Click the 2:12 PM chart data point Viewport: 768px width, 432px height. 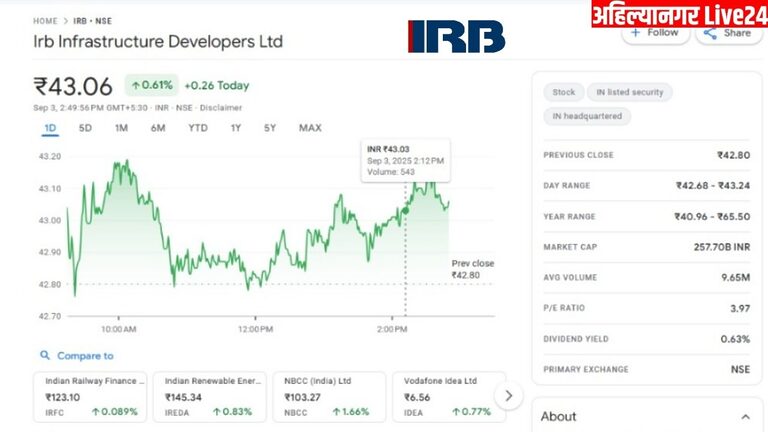coord(405,210)
